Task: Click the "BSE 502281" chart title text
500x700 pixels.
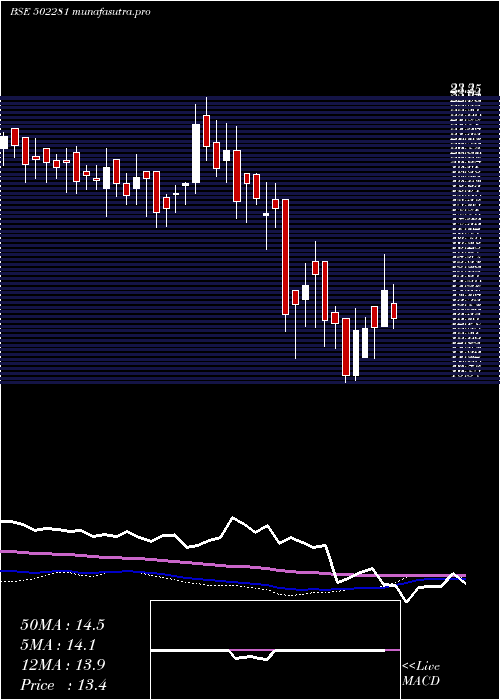Action: click(39, 12)
